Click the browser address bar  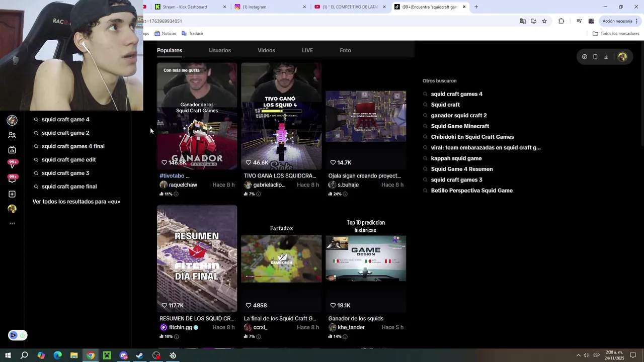pos(327,21)
